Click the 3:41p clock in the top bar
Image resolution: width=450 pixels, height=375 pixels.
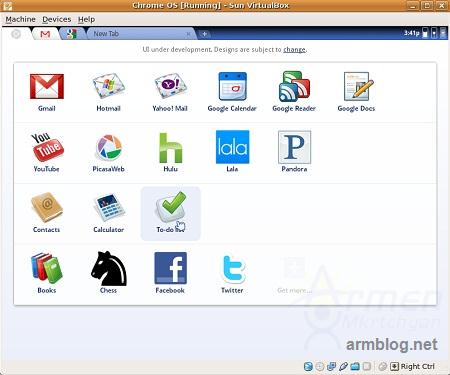pos(411,33)
